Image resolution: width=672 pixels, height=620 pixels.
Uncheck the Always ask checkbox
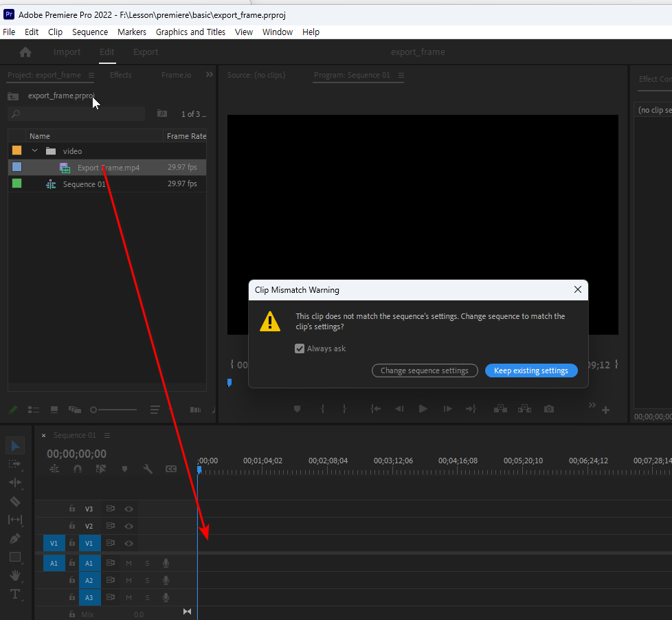click(x=300, y=348)
